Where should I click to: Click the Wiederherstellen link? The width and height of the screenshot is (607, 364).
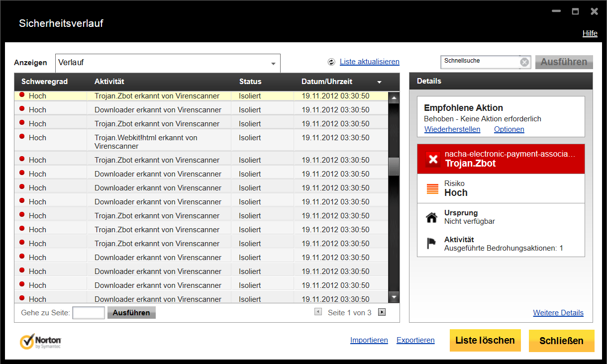(x=452, y=129)
